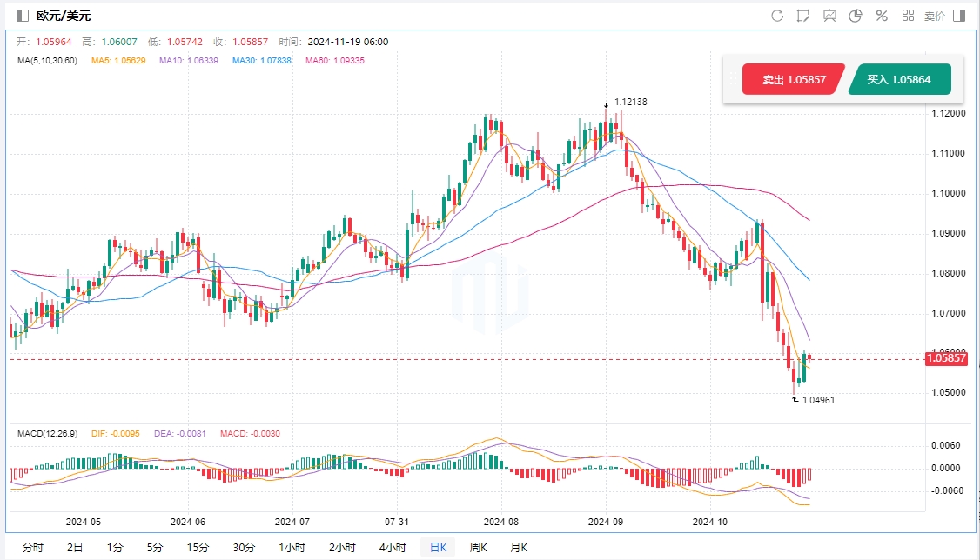Switch to the 4小时 timeframe
This screenshot has height=560, width=980.
coord(392,547)
